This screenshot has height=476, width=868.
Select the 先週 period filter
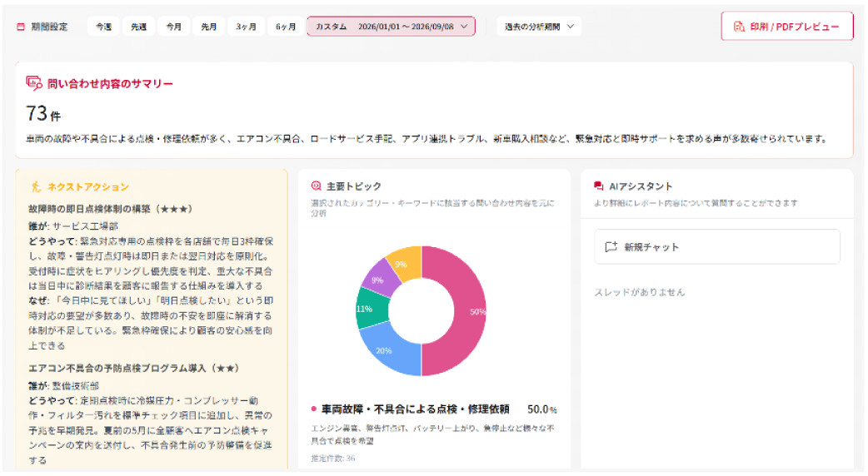(x=138, y=27)
